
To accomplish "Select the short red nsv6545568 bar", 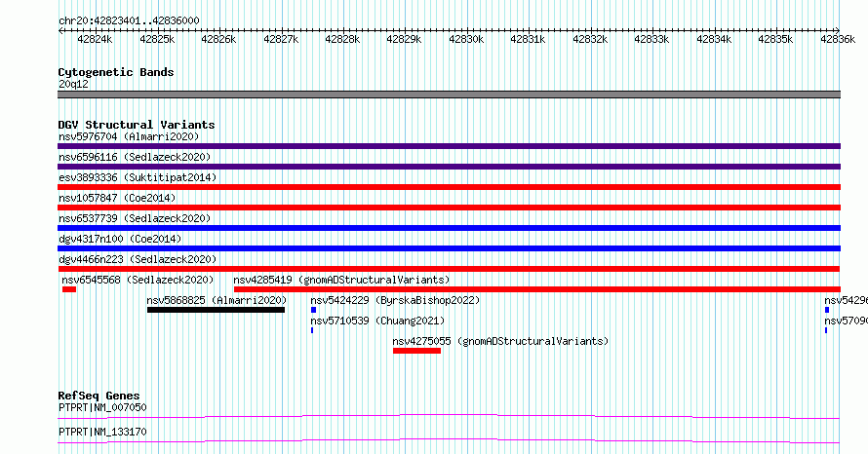I will click(x=69, y=289).
